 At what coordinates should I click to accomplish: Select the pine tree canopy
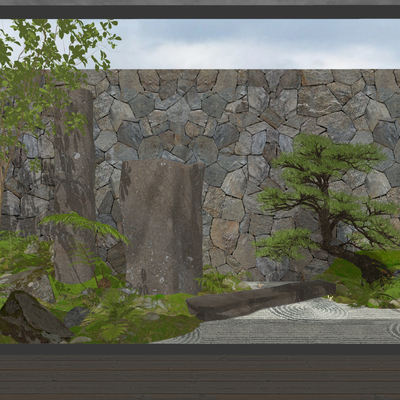(x=328, y=187)
